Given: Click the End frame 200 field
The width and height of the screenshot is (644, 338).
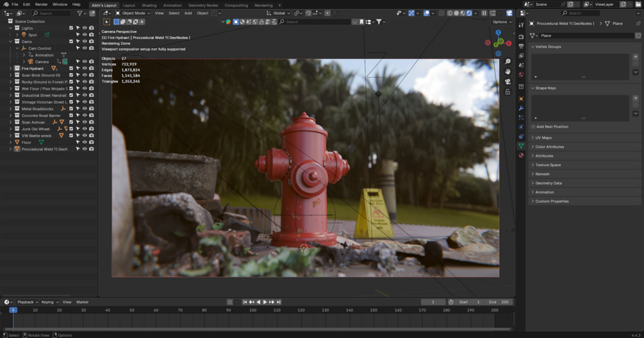Looking at the screenshot, I should coord(499,302).
